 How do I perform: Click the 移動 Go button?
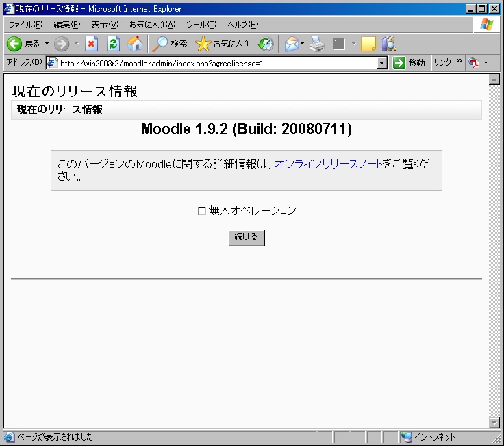pos(409,63)
